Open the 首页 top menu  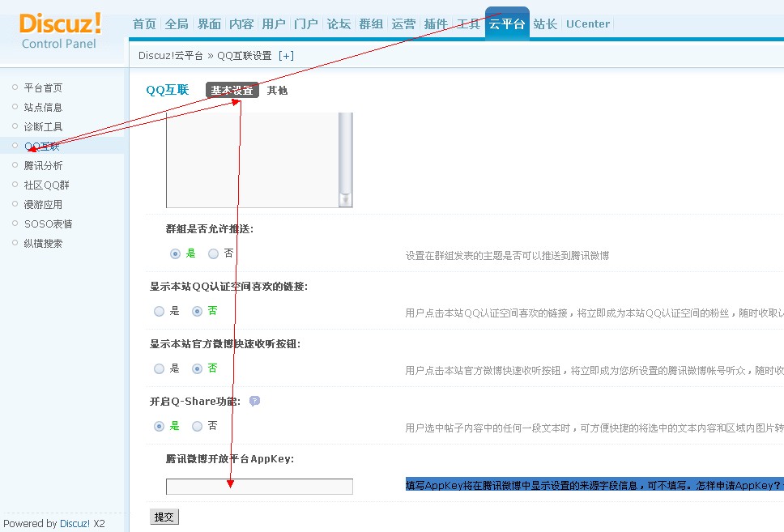pos(144,23)
